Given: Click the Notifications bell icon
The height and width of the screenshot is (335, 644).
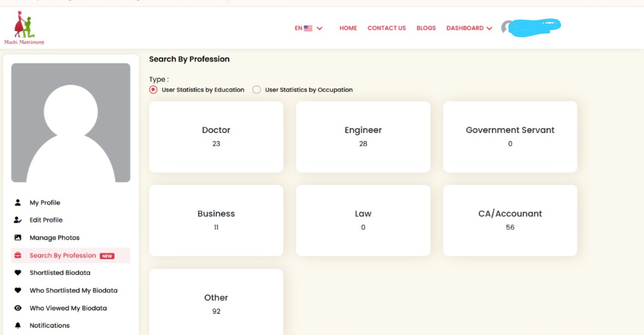Looking at the screenshot, I should [18, 326].
